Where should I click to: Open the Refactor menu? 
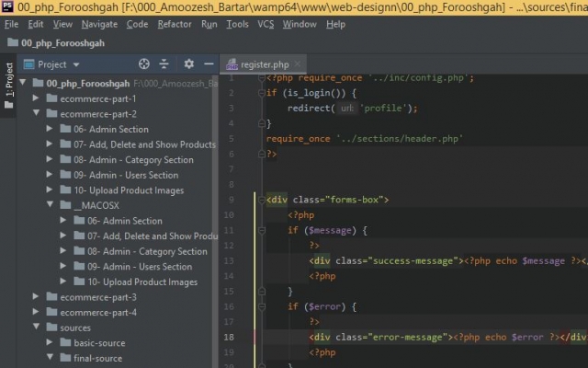[x=175, y=25]
